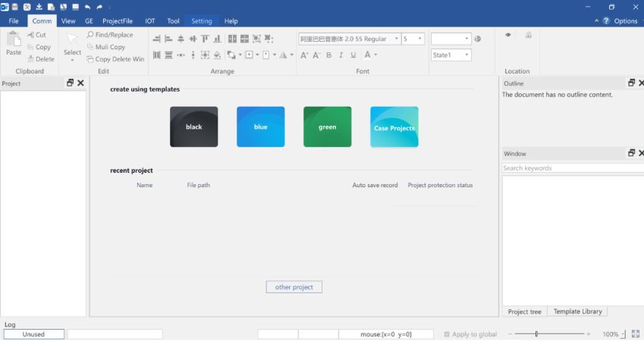Switch to the Template Library tab
The image size is (644, 341).
(x=577, y=311)
